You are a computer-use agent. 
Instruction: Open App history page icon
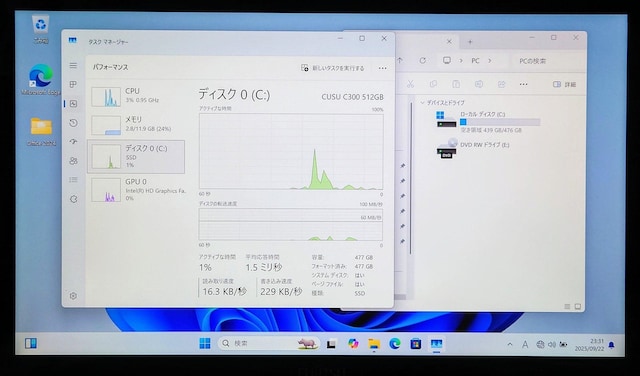[73, 123]
